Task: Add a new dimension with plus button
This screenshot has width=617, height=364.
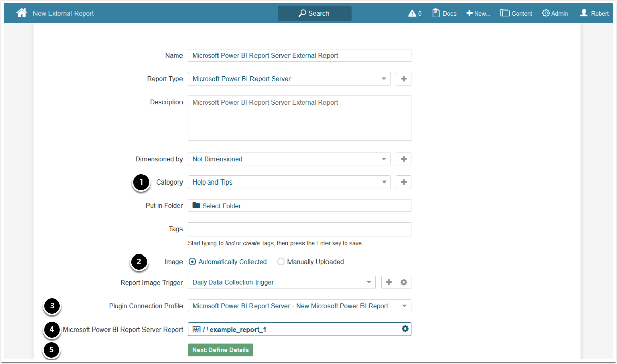Action: pyautogui.click(x=404, y=159)
